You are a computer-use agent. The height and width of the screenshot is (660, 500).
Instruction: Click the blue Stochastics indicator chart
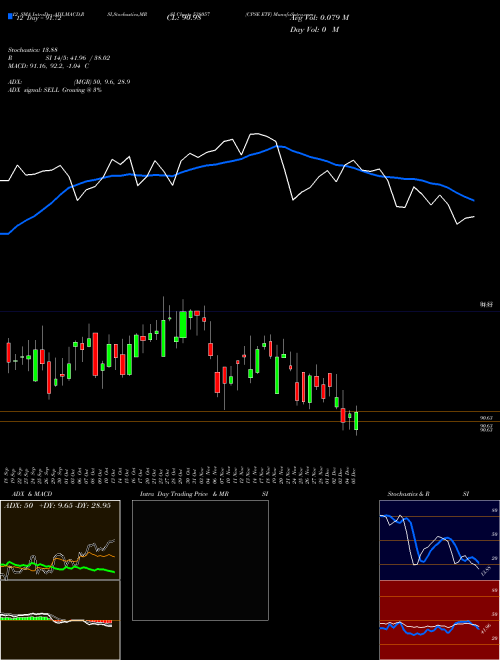pyautogui.click(x=439, y=540)
